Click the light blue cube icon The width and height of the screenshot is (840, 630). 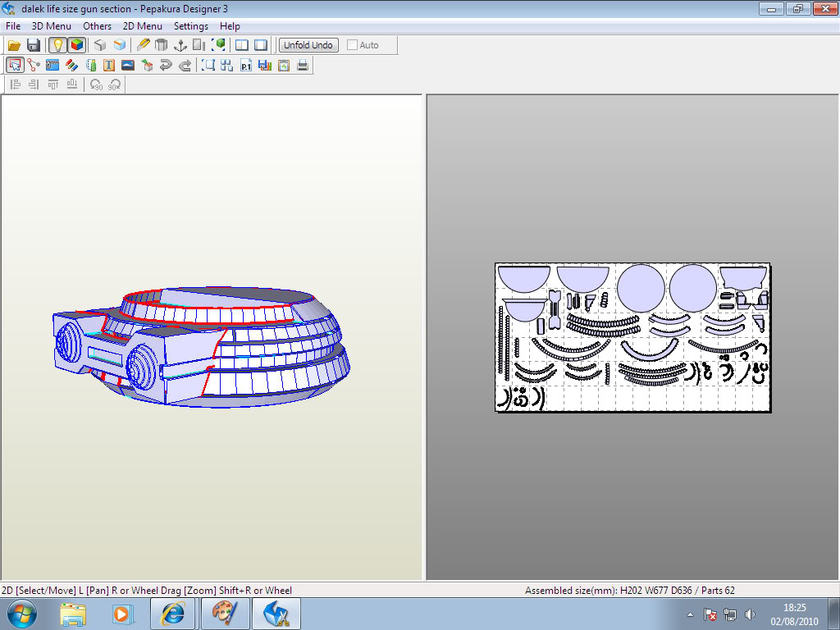119,45
